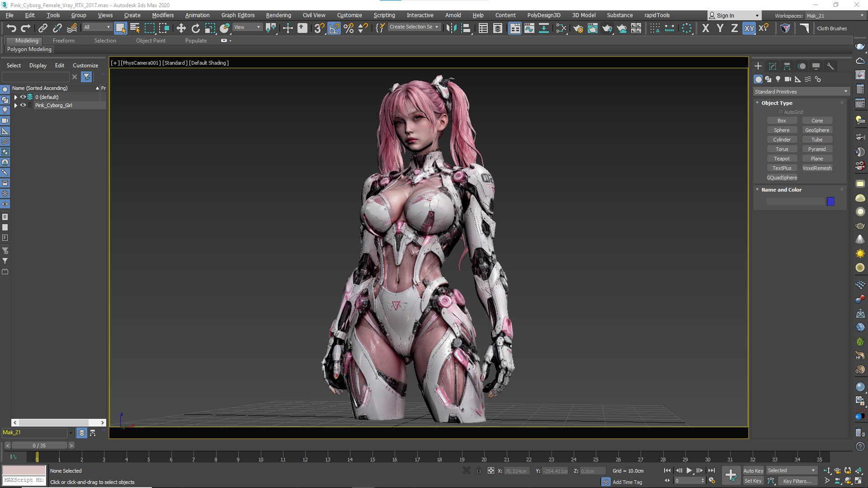
Task: Create a Teapot primitive button
Action: (x=782, y=159)
